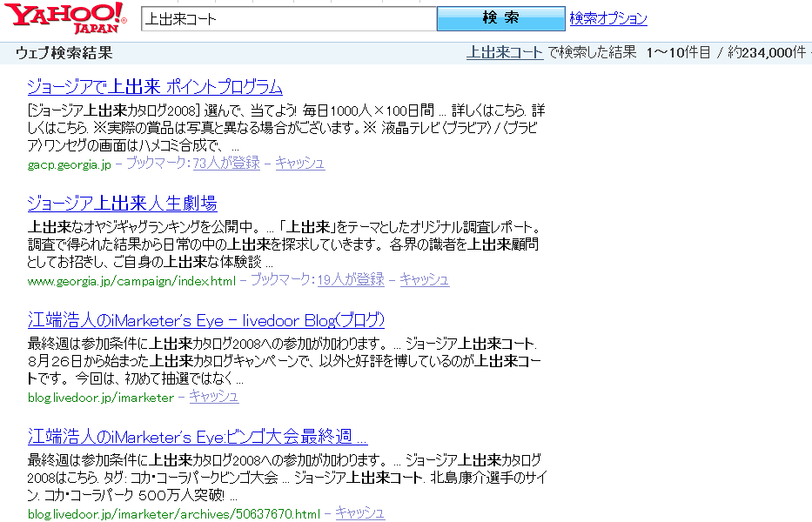This screenshot has height=522, width=812.
Task: Open キャッシュ for imarketer/archives/50637670.html
Action: pyautogui.click(x=360, y=513)
